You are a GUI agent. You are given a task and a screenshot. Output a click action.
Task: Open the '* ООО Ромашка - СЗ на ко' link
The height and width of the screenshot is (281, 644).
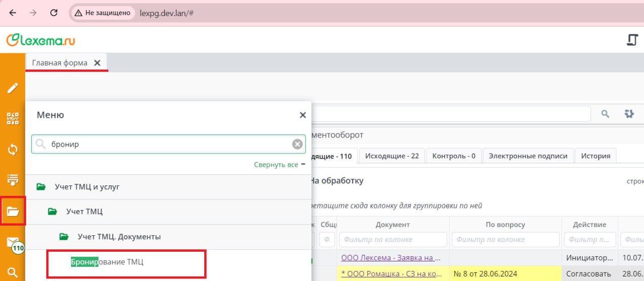click(x=391, y=274)
